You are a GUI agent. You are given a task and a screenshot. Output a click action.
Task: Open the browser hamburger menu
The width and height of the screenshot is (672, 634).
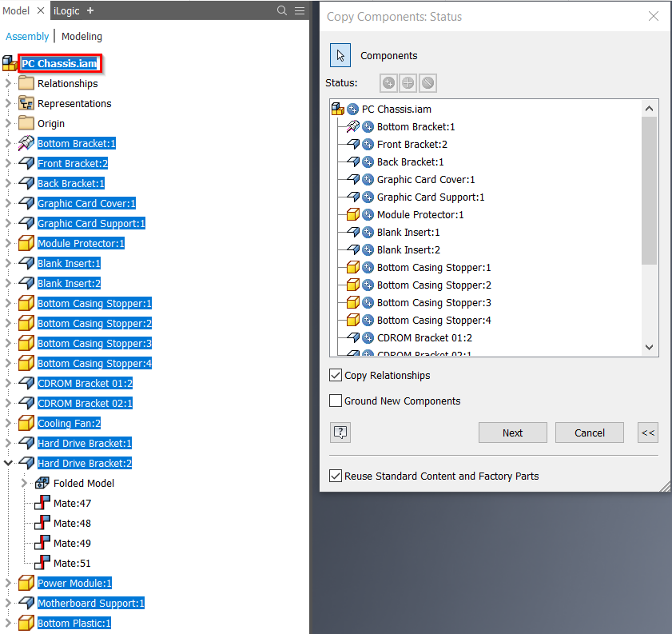pyautogui.click(x=299, y=10)
